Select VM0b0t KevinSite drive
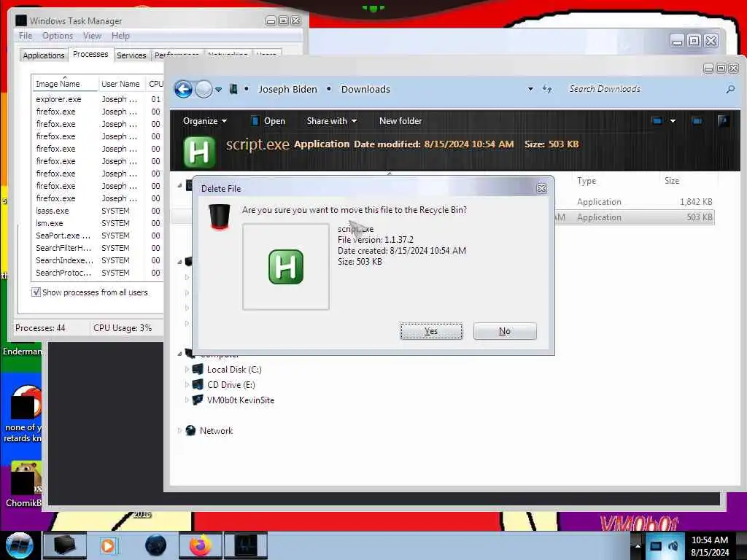 coord(241,400)
